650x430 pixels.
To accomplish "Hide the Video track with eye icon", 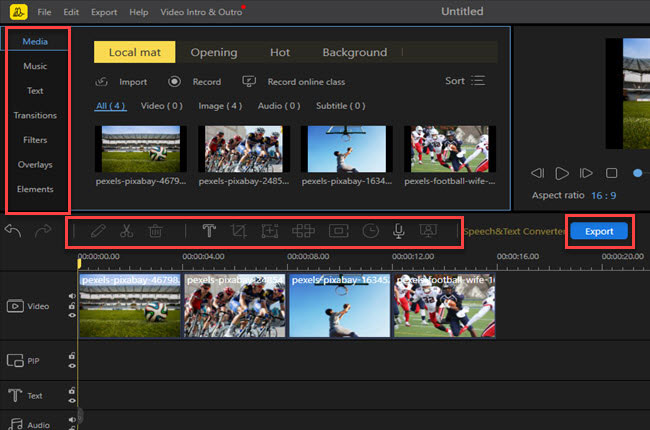I will [72, 315].
